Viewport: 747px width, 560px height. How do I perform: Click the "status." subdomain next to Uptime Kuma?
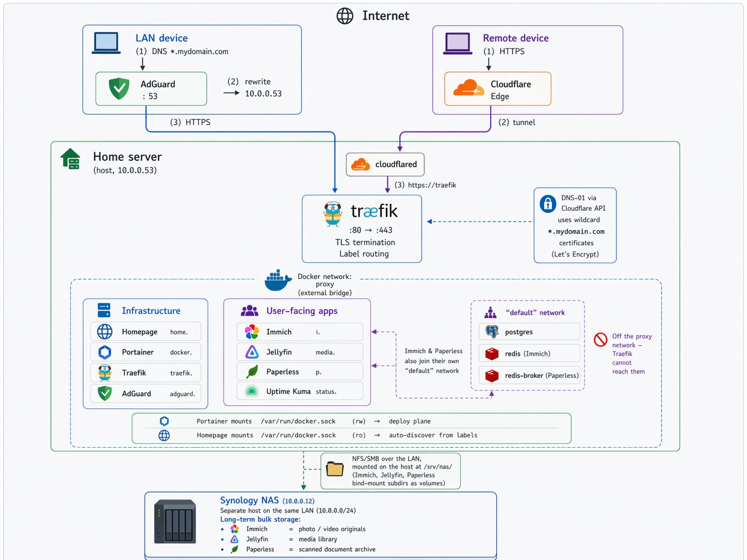326,391
